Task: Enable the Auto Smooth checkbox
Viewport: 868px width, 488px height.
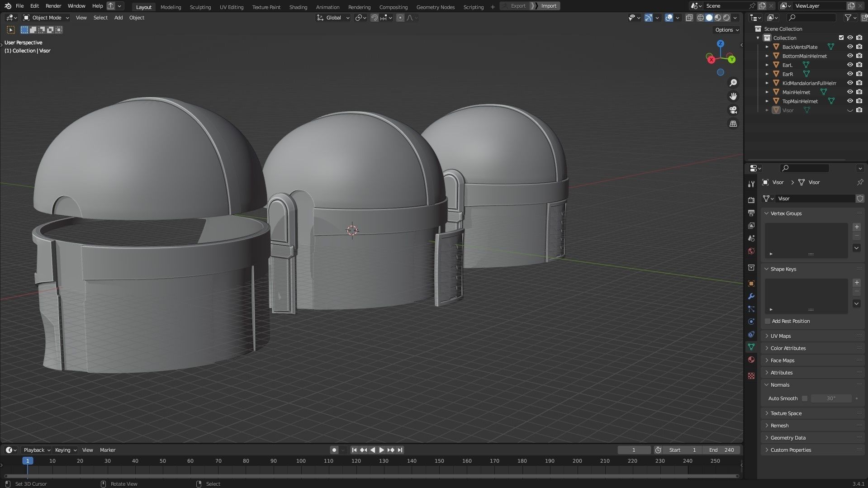Action: [x=805, y=398]
